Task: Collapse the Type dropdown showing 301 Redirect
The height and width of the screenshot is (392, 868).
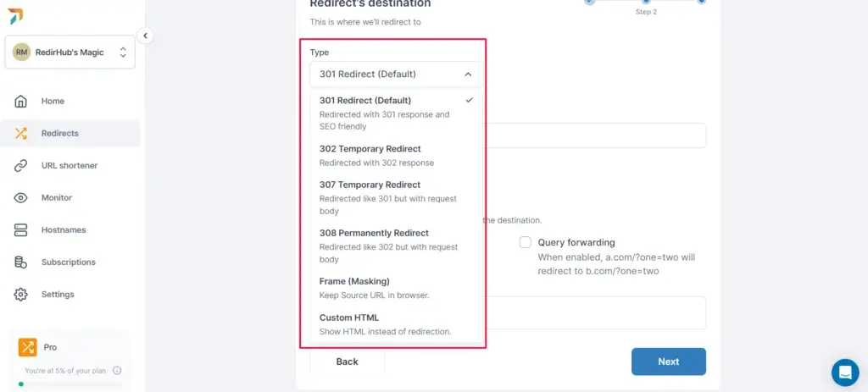Action: 396,75
